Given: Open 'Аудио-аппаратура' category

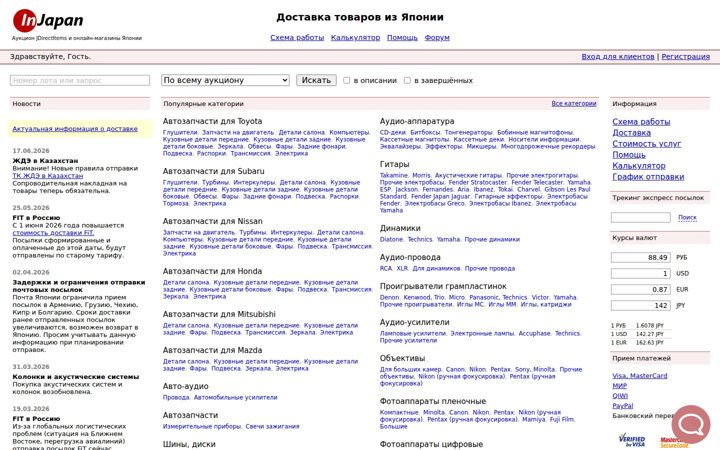Looking at the screenshot, I should click(x=417, y=121).
